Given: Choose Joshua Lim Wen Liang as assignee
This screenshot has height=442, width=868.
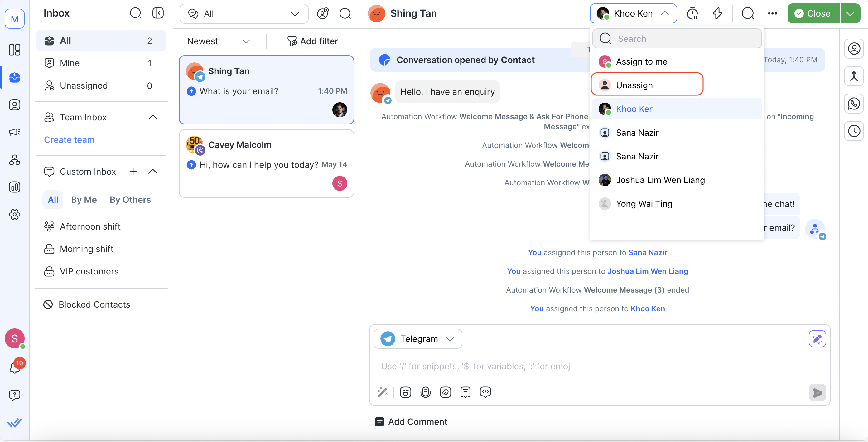Looking at the screenshot, I should click(x=660, y=180).
